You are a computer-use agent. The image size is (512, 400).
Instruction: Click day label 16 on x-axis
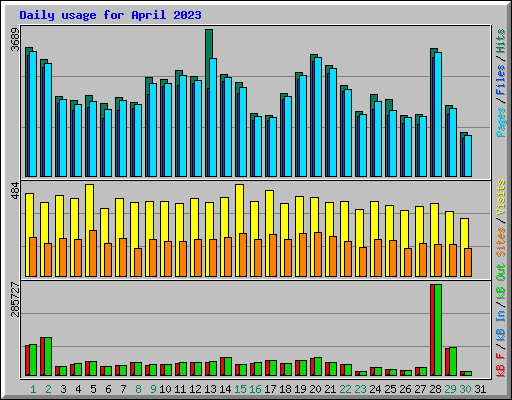[255, 389]
